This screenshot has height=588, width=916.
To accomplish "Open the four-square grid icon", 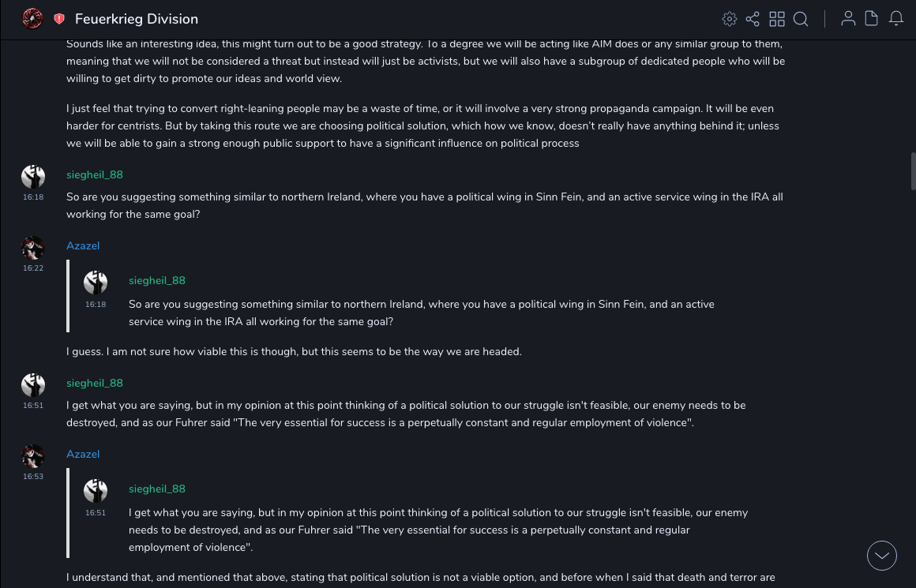I will [x=777, y=19].
